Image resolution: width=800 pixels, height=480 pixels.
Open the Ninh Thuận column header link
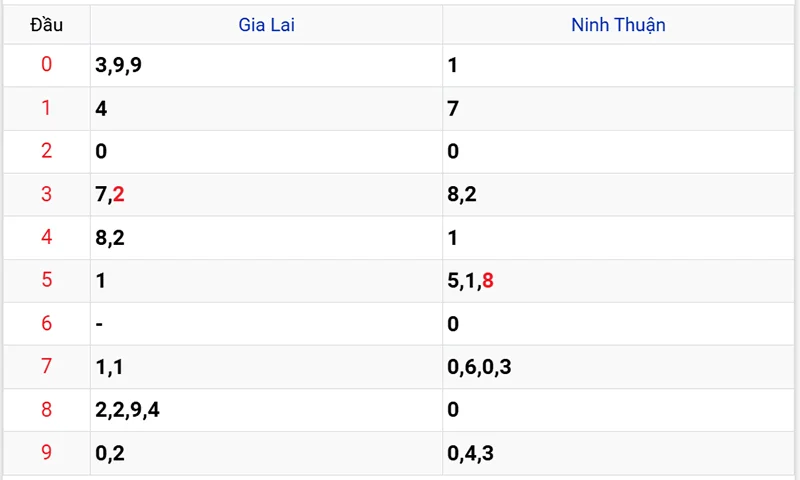[x=618, y=25]
